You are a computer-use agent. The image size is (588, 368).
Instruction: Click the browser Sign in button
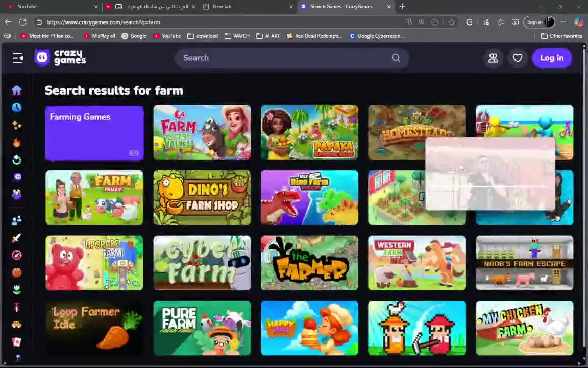point(539,22)
